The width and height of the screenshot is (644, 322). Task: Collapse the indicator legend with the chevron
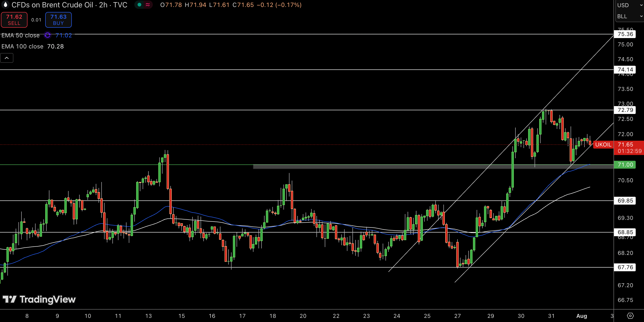[x=7, y=58]
